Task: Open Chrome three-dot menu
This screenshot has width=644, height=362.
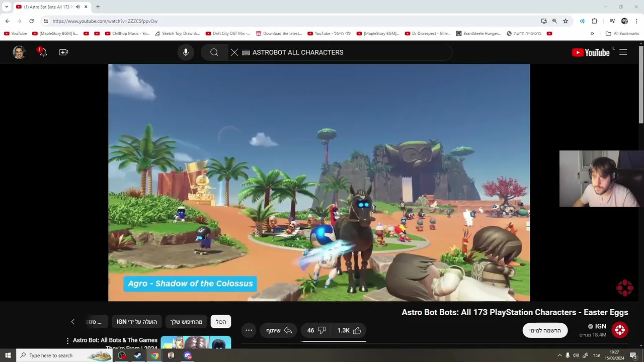Action: pos(636,21)
